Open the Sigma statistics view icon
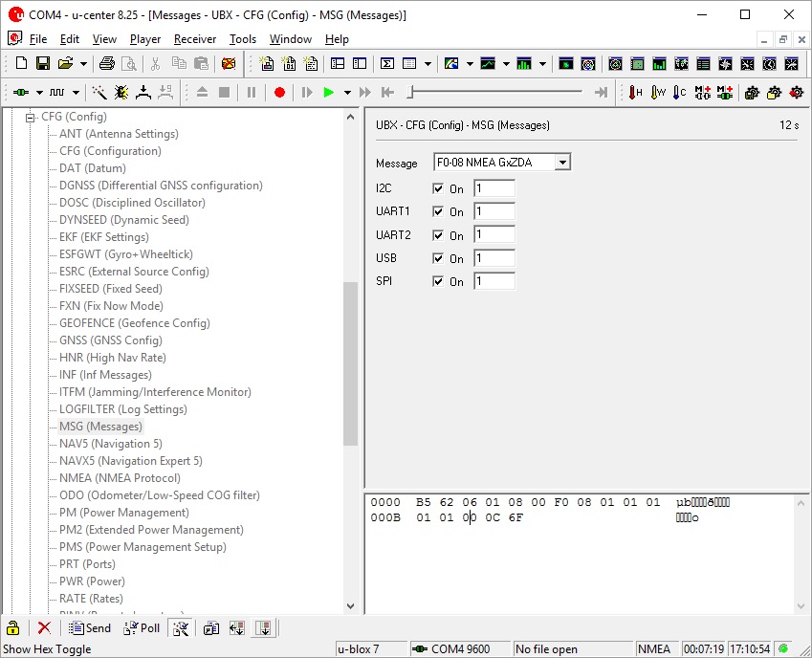This screenshot has width=812, height=658. click(x=386, y=64)
